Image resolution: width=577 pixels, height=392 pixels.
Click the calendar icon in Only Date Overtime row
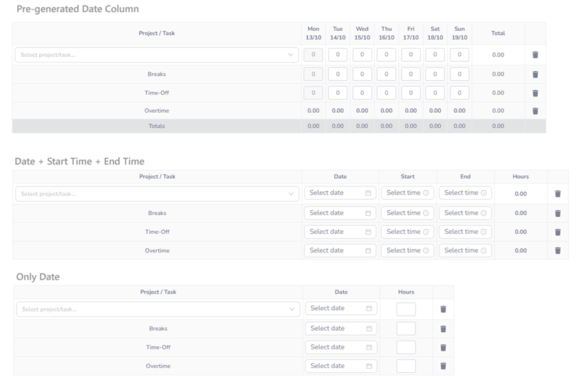[369, 366]
